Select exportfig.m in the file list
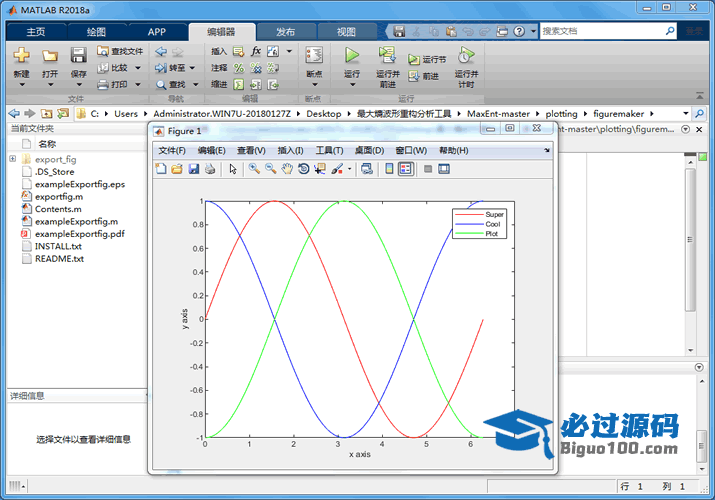This screenshot has height=500, width=715. (x=59, y=196)
